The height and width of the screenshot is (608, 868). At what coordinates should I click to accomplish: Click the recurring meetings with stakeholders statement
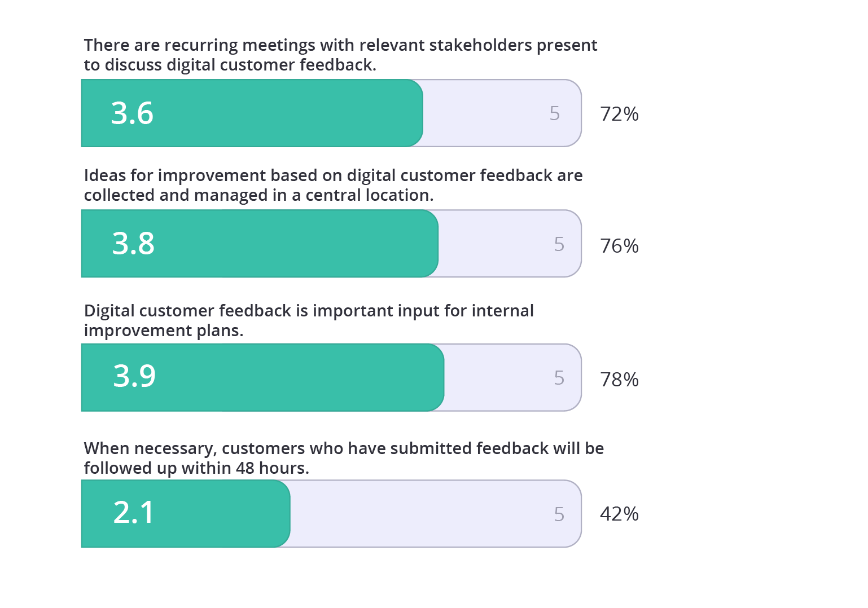[x=340, y=55]
